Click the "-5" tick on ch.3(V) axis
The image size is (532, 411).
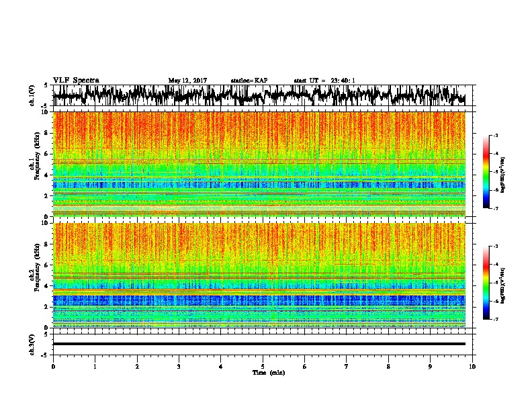coord(45,355)
